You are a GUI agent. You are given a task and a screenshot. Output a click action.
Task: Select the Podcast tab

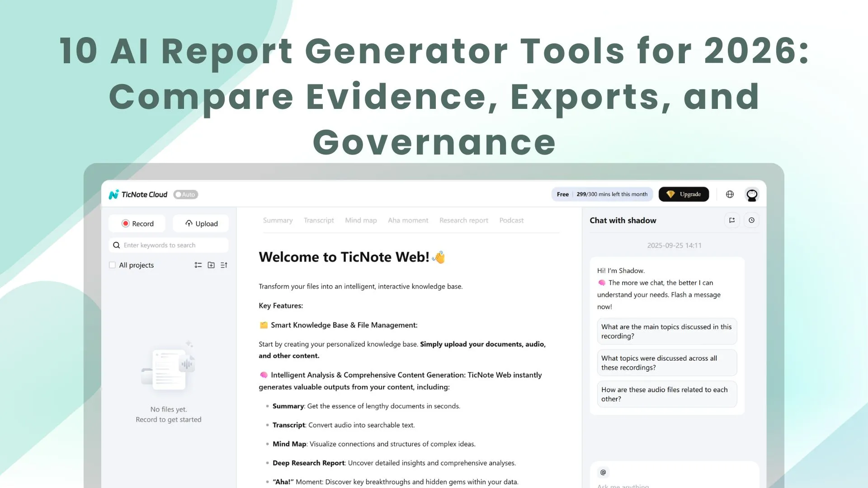tap(511, 221)
